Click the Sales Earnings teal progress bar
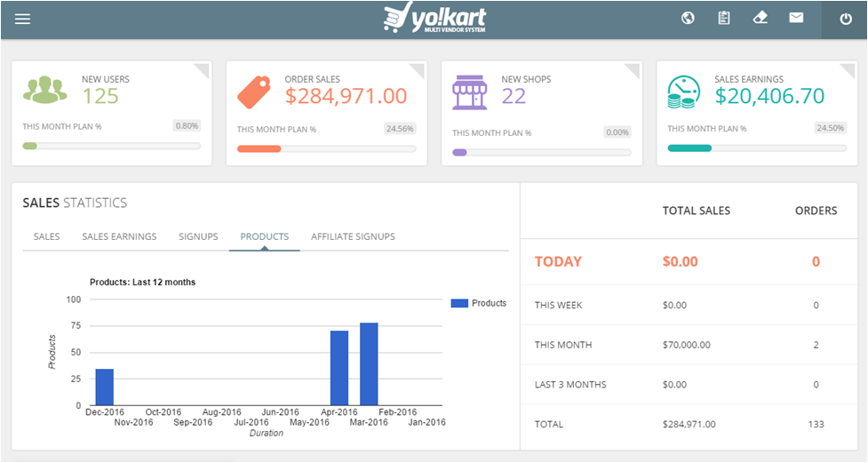Viewport: 868px width, 463px height. tap(757, 148)
